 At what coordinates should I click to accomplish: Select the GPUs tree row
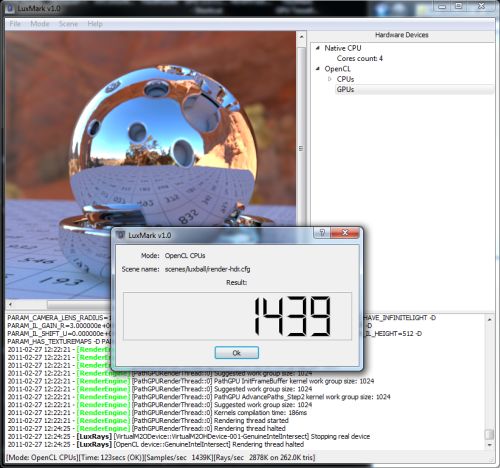pyautogui.click(x=414, y=89)
